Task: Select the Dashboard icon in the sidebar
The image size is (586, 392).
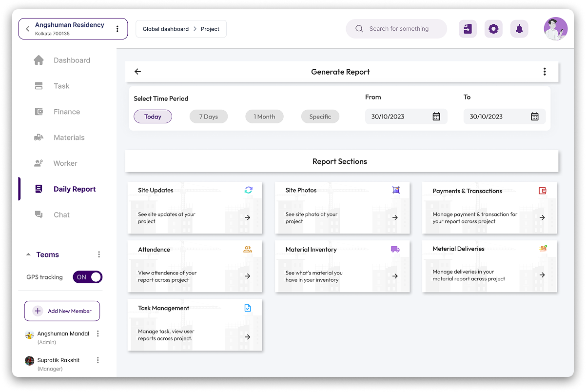Action: click(x=39, y=60)
